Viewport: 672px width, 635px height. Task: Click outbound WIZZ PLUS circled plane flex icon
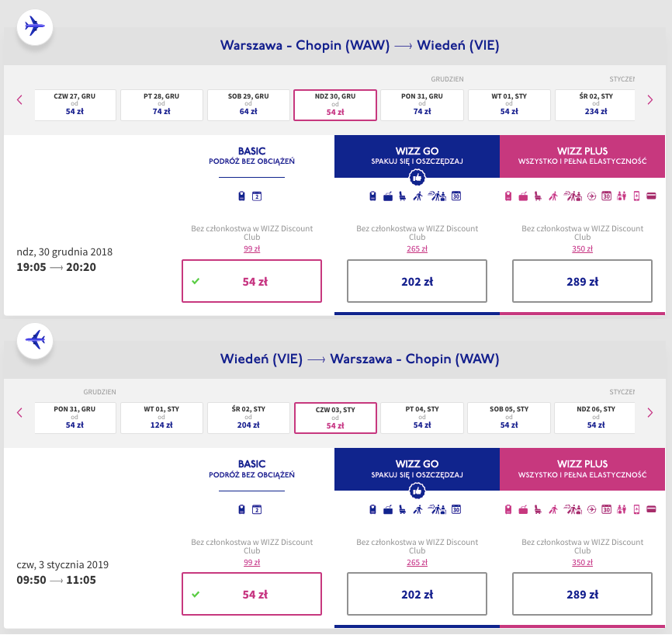[591, 196]
